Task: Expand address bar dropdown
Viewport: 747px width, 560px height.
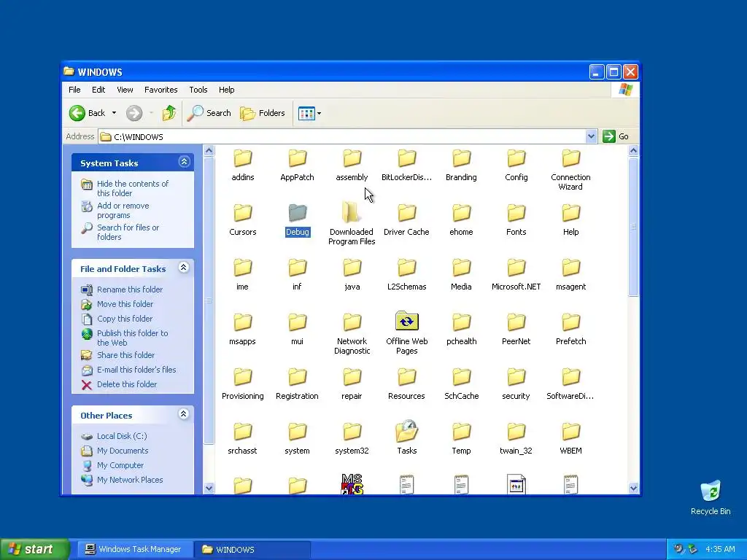Action: pyautogui.click(x=591, y=136)
